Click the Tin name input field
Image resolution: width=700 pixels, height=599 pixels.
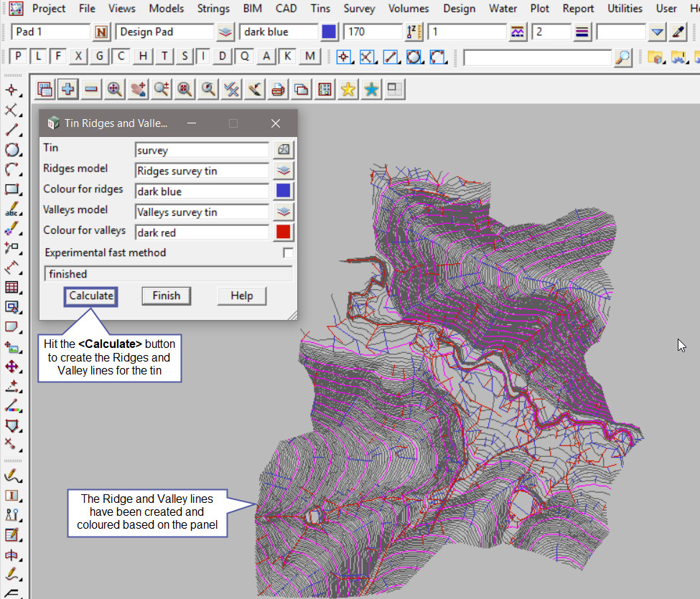pos(202,151)
